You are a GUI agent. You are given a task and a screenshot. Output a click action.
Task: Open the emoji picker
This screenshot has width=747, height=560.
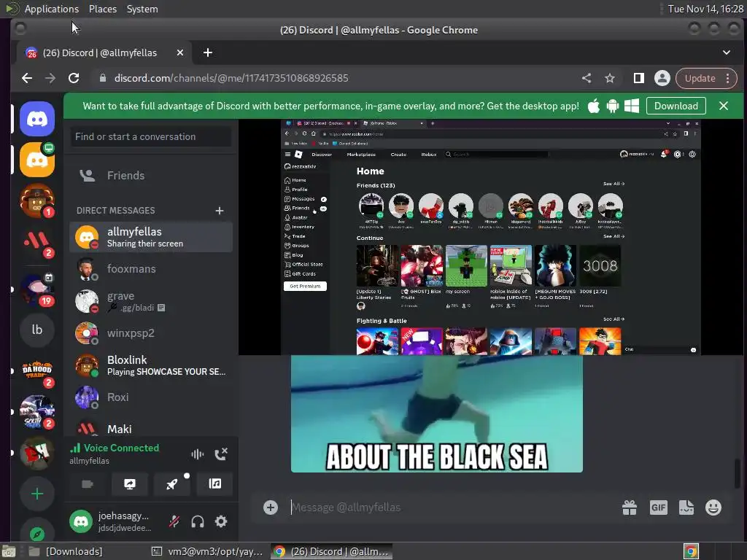click(713, 507)
